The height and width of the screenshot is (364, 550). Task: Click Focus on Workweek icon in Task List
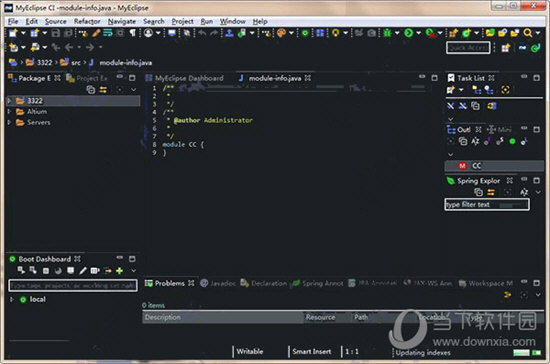pyautogui.click(x=505, y=90)
